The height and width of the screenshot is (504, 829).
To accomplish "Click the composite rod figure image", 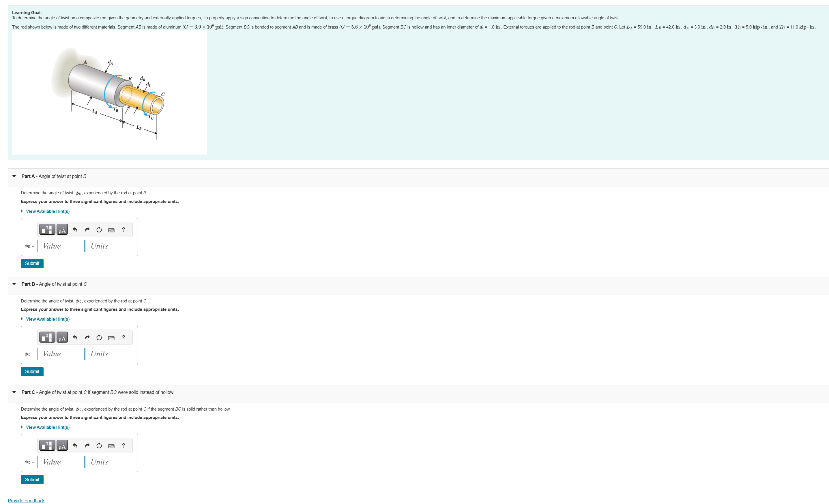I will (109, 93).
